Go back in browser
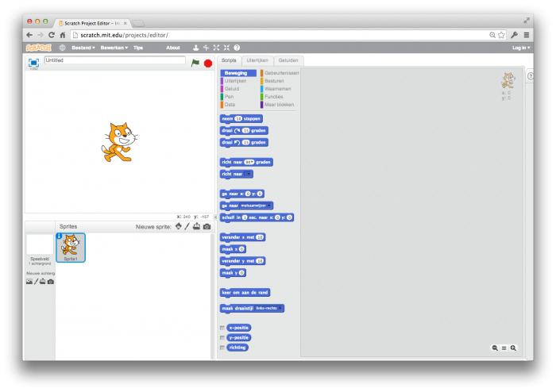Screen dimensions: 556x392 pyautogui.click(x=29, y=35)
